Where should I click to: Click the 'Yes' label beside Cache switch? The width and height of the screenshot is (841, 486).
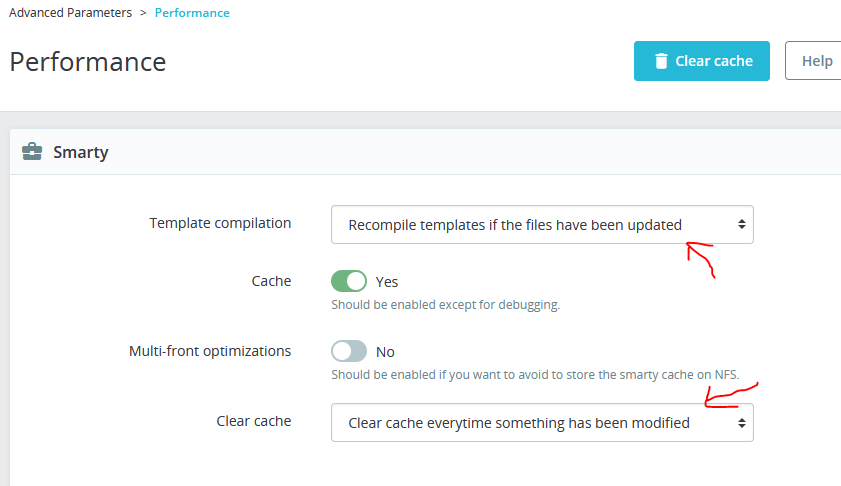[x=387, y=282]
